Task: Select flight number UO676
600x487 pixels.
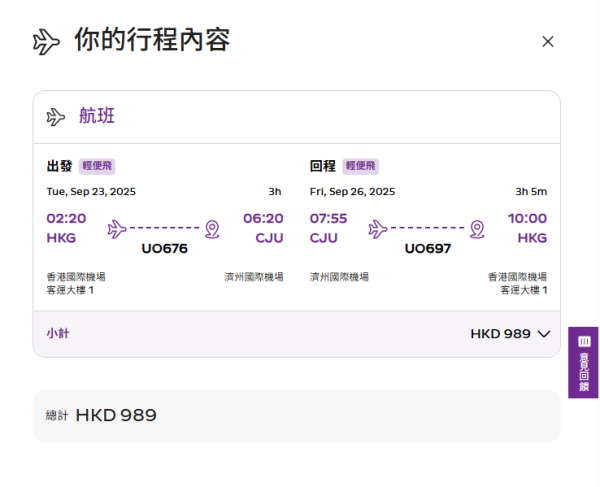Action: 165,249
